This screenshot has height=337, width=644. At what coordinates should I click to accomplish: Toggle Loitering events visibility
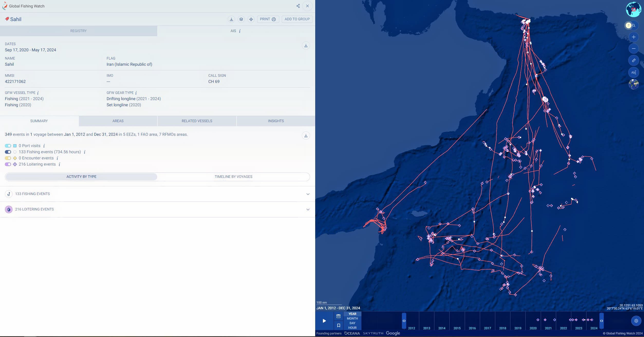[8, 164]
